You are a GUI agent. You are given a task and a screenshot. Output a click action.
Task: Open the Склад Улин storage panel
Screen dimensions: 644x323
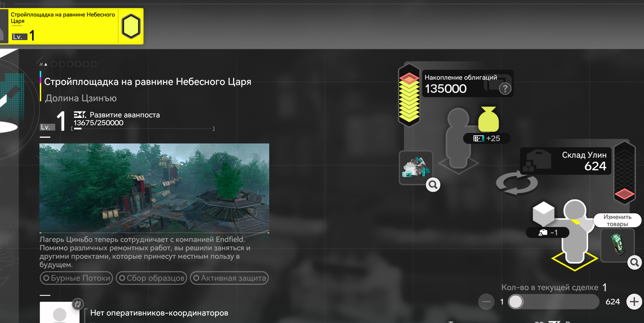tap(566, 161)
